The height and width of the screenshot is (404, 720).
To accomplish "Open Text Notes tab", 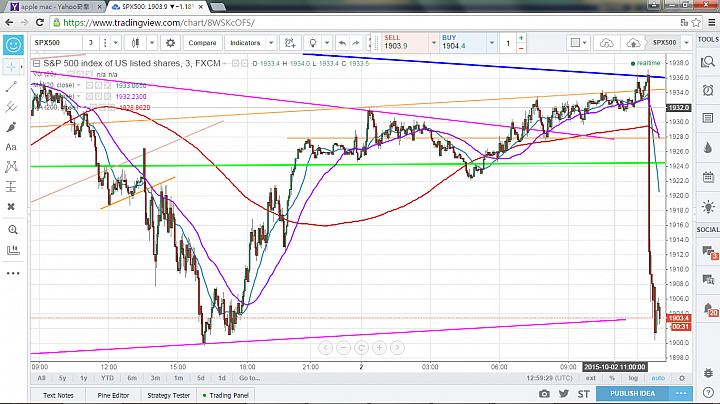I will (x=58, y=395).
